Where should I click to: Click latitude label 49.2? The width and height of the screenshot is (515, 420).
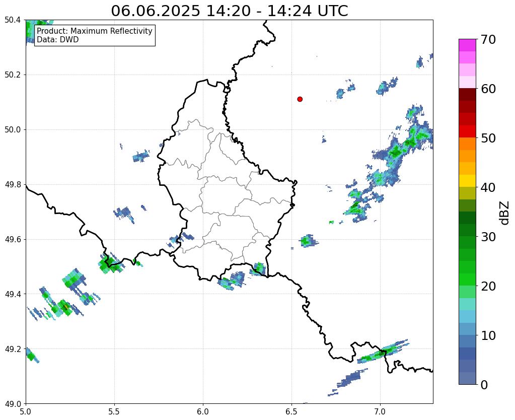(13, 349)
